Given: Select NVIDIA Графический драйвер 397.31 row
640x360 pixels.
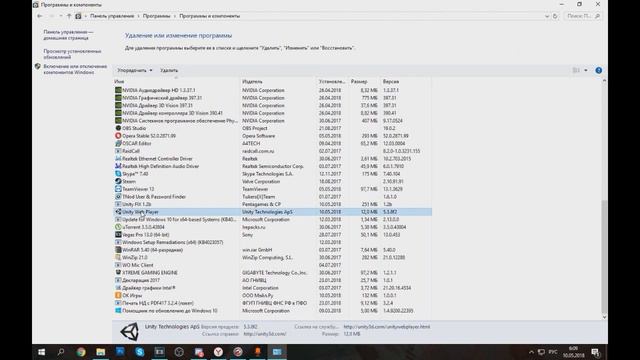Looking at the screenshot, I should 272,98.
